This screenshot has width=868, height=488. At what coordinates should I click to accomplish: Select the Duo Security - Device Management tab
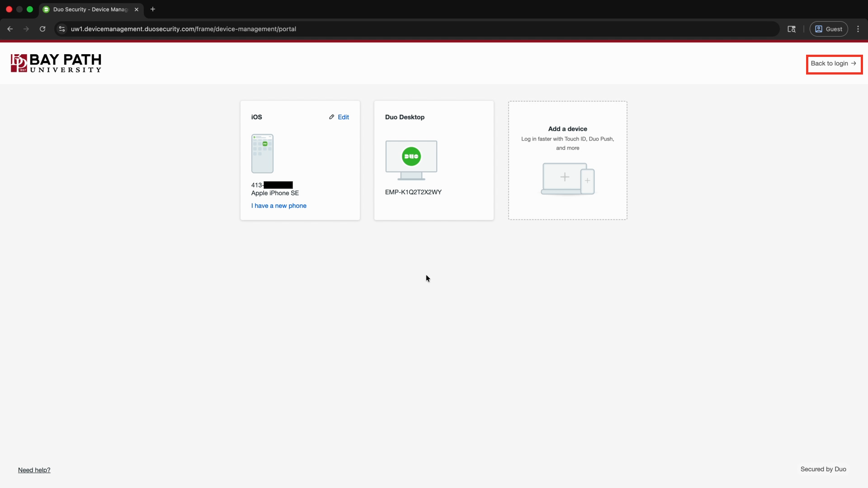pos(90,9)
